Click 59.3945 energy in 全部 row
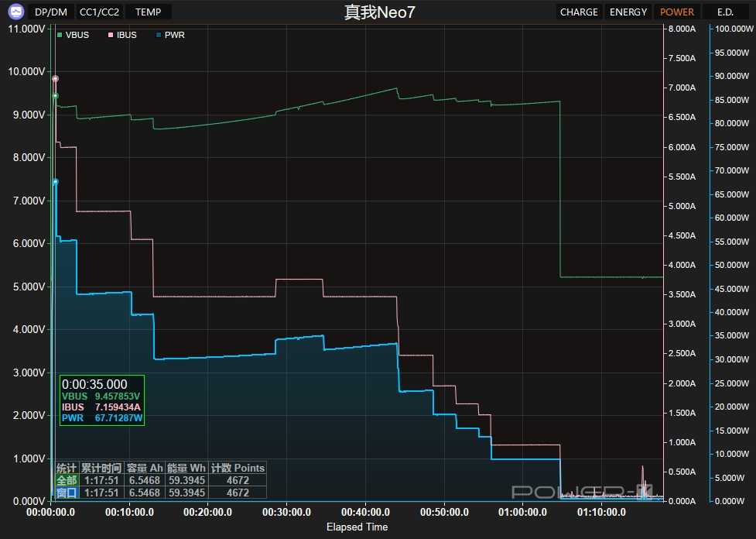This screenshot has width=756, height=539. 186,480
